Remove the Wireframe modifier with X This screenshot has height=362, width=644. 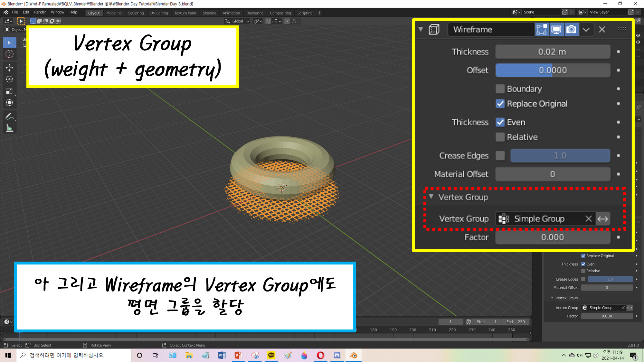pos(602,30)
